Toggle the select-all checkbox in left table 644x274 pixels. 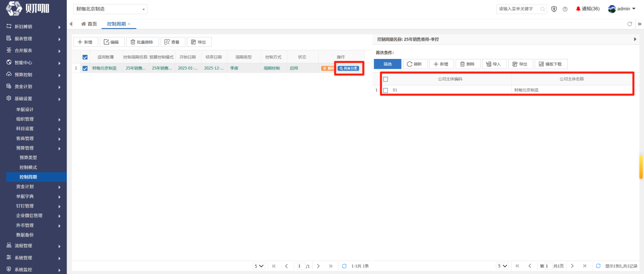click(x=85, y=57)
